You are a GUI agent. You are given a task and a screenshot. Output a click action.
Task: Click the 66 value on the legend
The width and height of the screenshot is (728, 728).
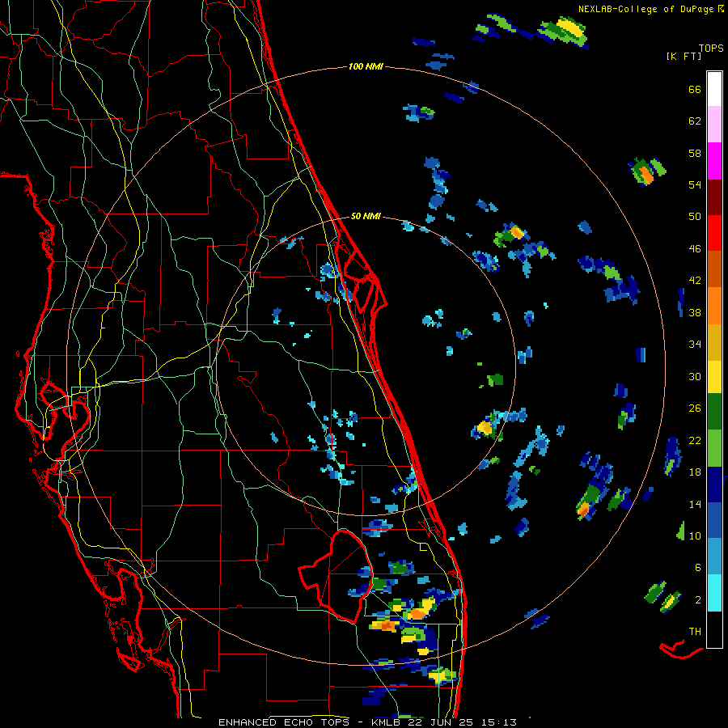pos(695,89)
